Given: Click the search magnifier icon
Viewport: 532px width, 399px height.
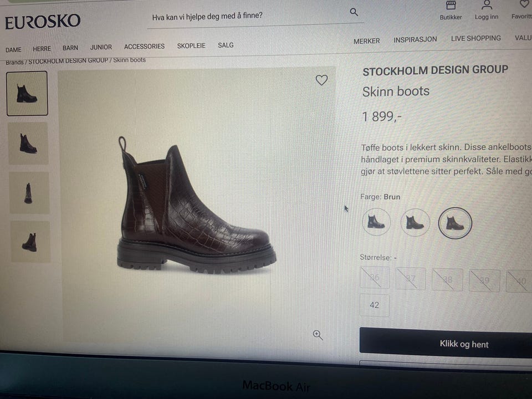Looking at the screenshot, I should 354,12.
